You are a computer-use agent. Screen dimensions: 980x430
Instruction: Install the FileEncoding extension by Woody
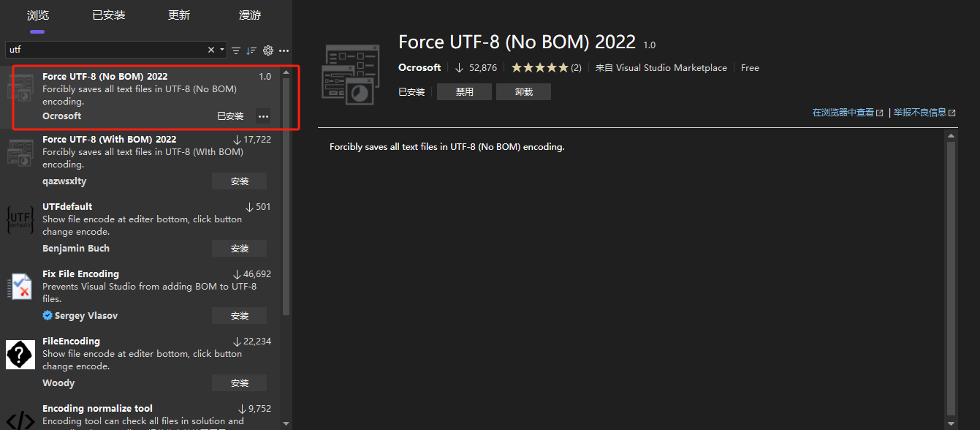240,383
